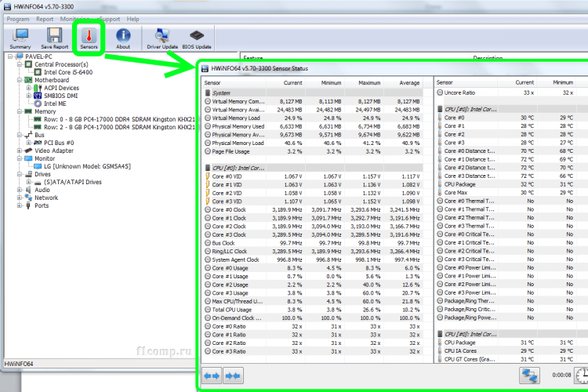Click the network computers icon in sensor window
Screen dimensions: 588x392
531,376
